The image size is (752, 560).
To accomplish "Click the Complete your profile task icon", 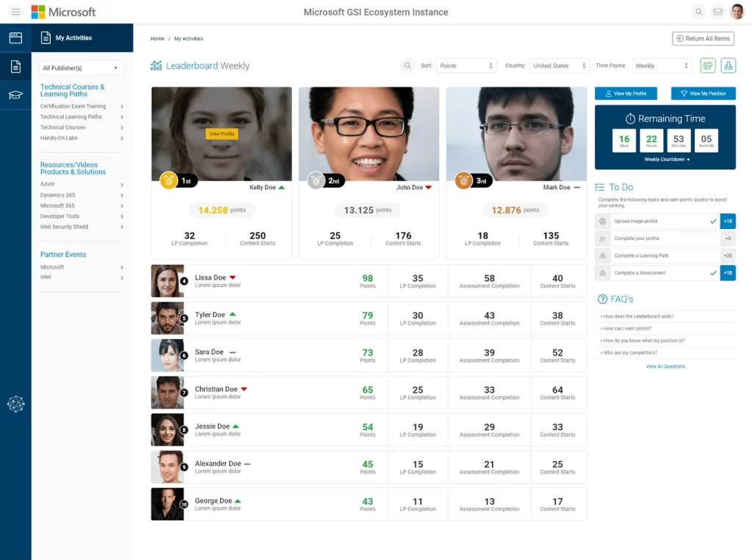I will coord(603,239).
